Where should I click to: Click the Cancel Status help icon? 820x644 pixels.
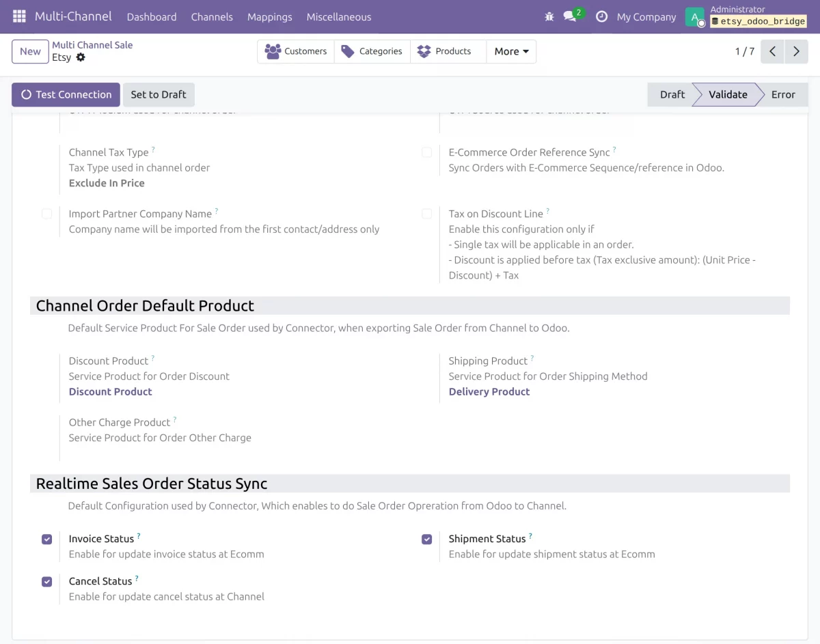(137, 578)
